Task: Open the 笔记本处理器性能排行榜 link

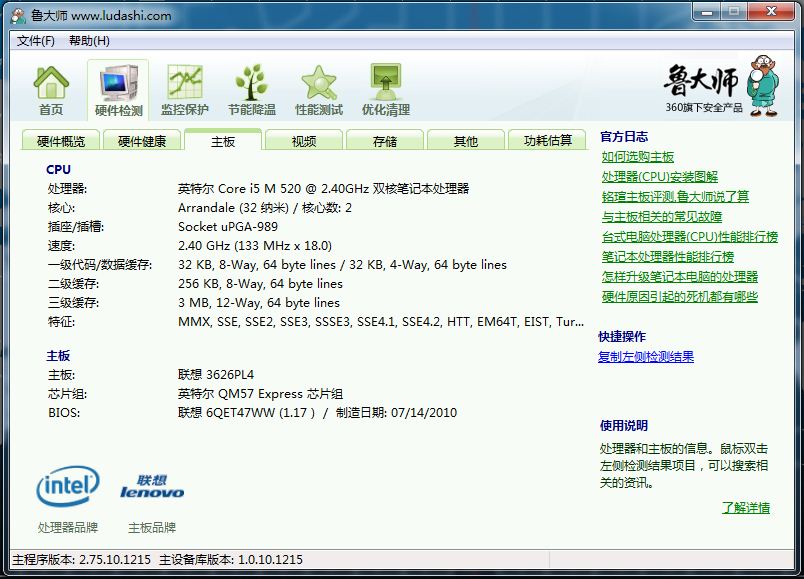Action: tap(668, 256)
